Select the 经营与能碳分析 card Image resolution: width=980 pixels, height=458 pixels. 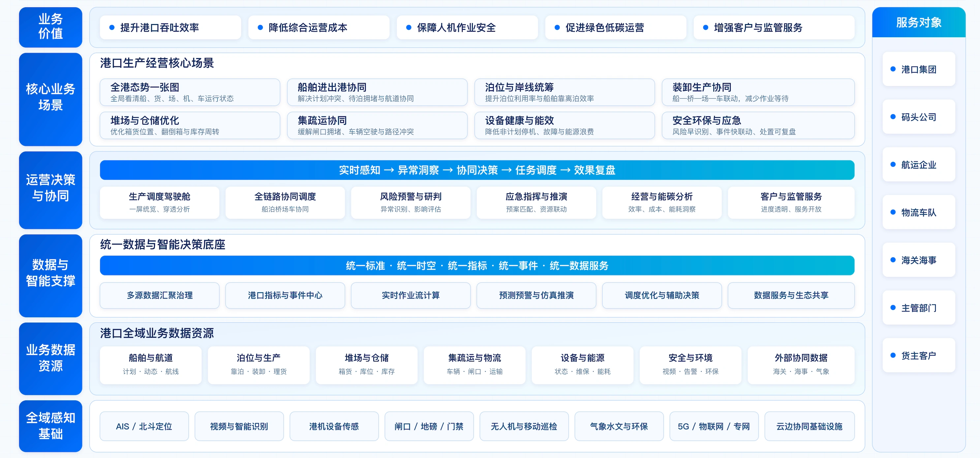(x=661, y=202)
